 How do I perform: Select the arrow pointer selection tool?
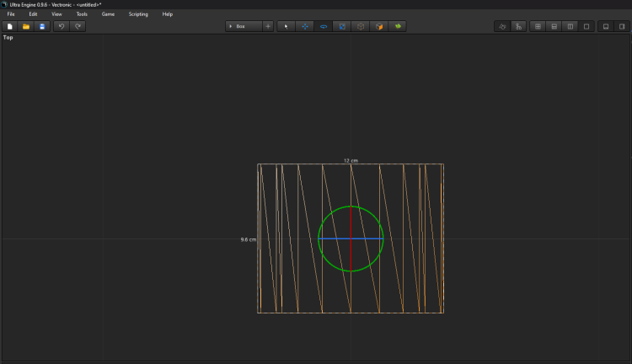click(287, 26)
